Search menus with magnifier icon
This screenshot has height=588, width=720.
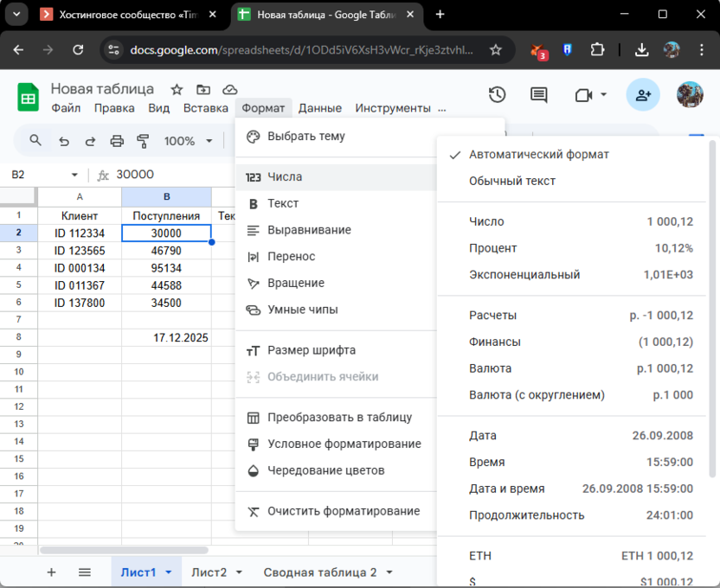(35, 141)
